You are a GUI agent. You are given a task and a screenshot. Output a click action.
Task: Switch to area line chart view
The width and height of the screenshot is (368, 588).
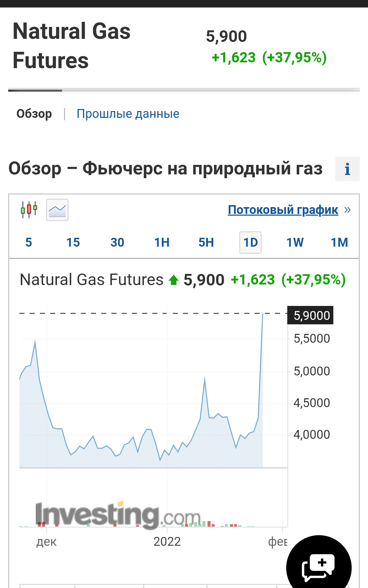click(57, 210)
